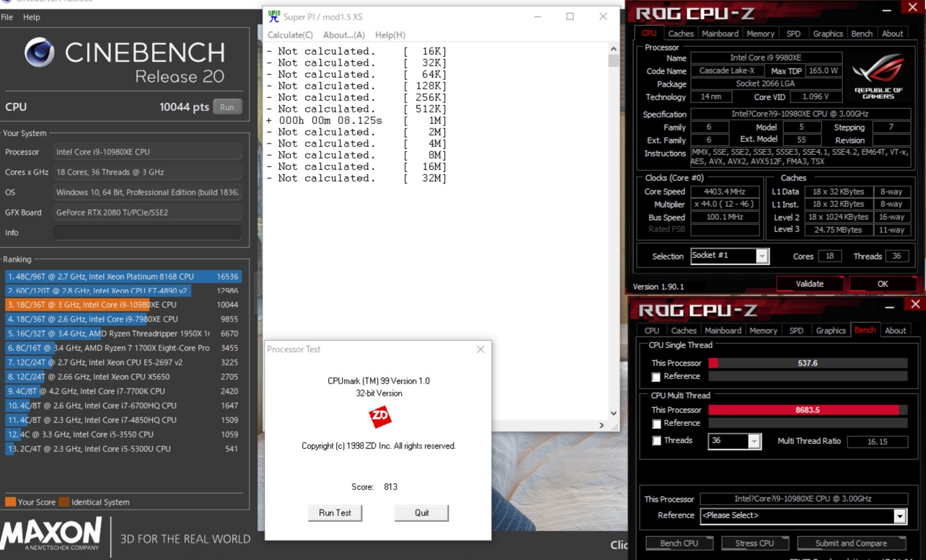Click the CPU Multi Thread score bar 8683.5

pos(808,410)
